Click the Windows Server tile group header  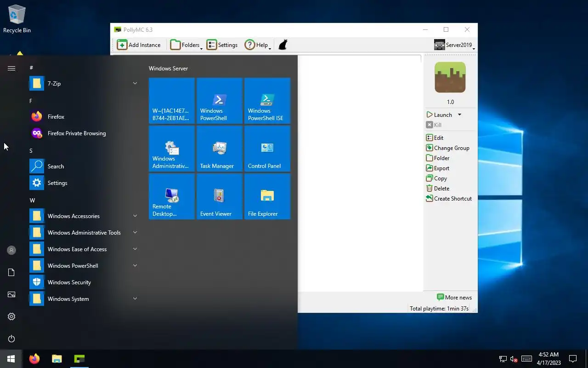pos(168,68)
